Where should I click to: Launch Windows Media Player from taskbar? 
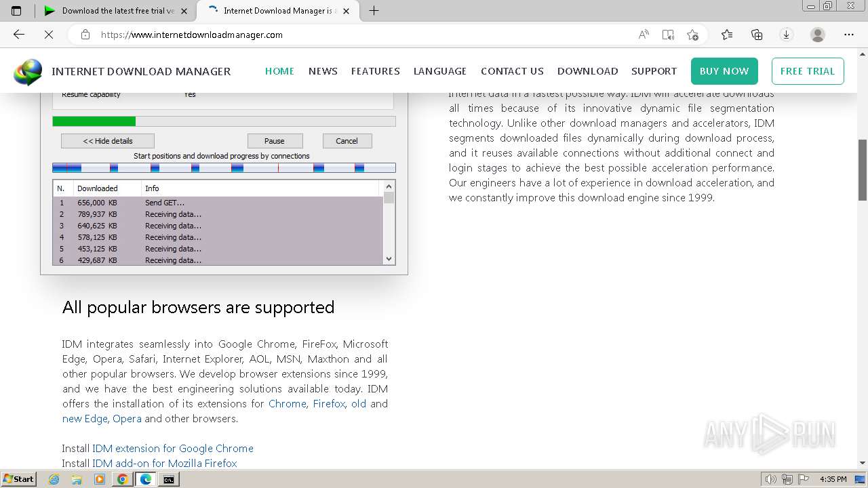coord(100,479)
